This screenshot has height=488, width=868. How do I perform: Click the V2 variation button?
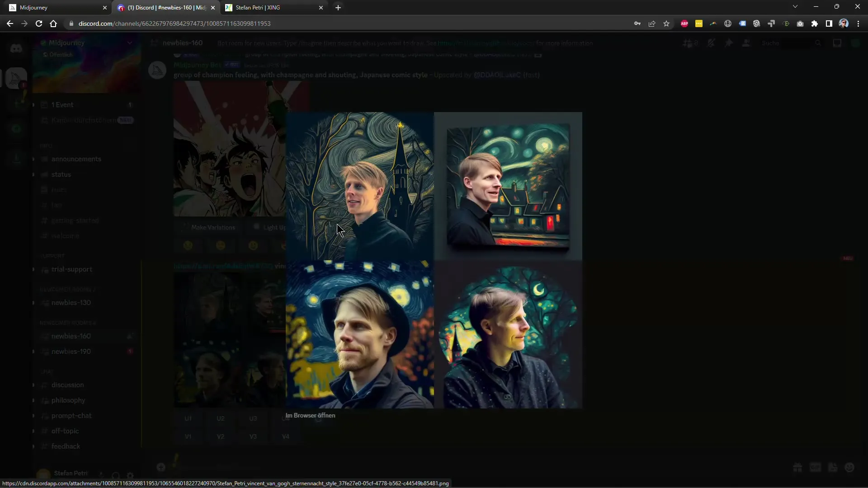pos(221,436)
